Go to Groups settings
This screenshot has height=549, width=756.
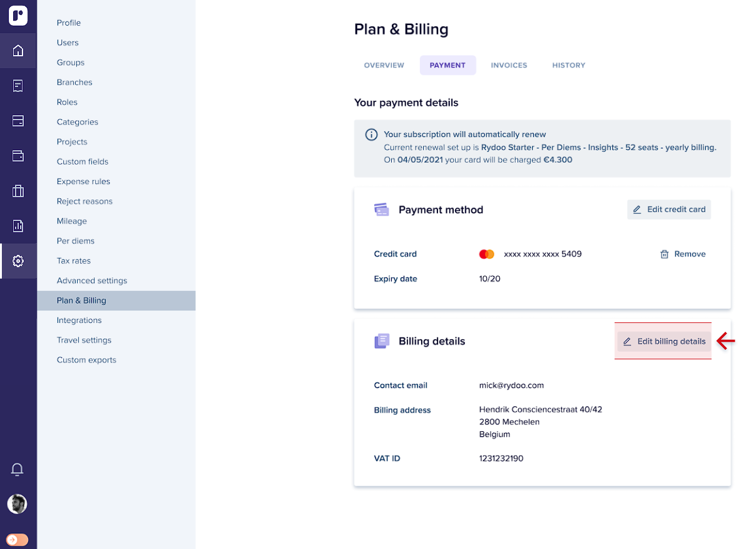tap(71, 63)
